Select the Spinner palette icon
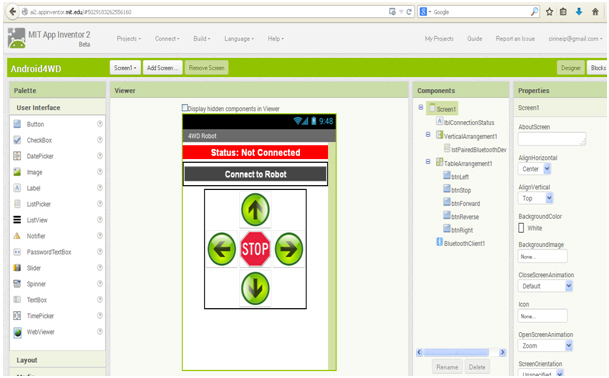This screenshot has width=609, height=378. pyautogui.click(x=17, y=284)
